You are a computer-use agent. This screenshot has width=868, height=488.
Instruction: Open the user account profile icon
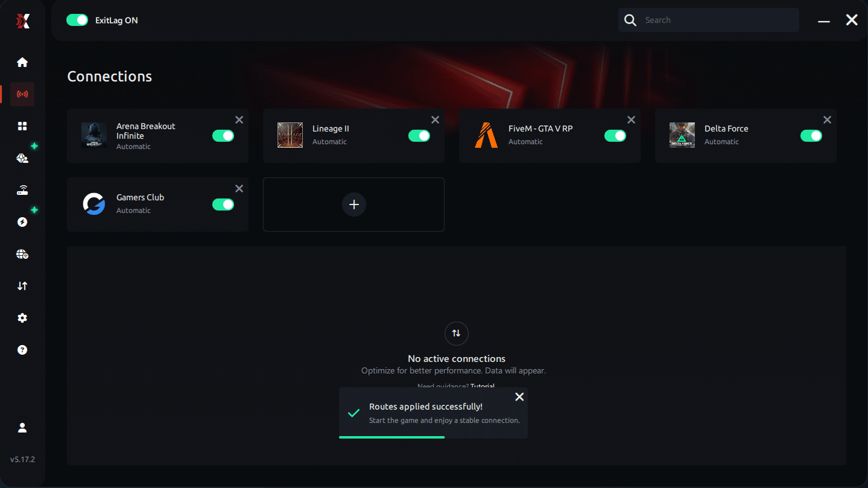(x=22, y=428)
